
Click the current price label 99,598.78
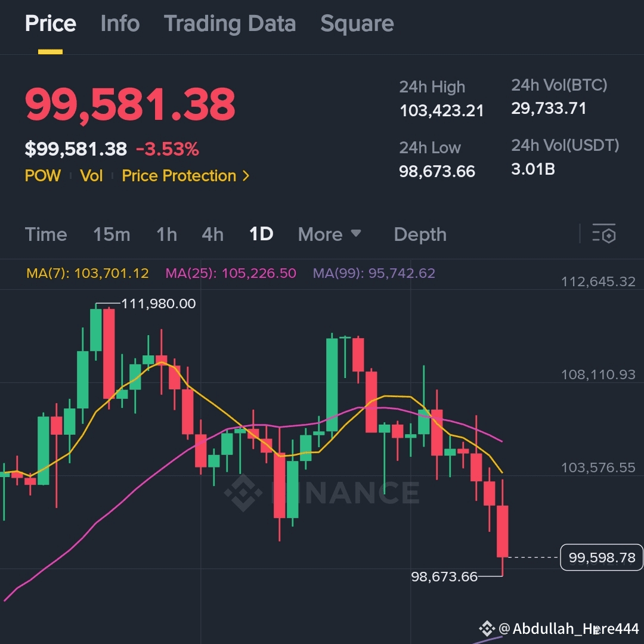(602, 558)
